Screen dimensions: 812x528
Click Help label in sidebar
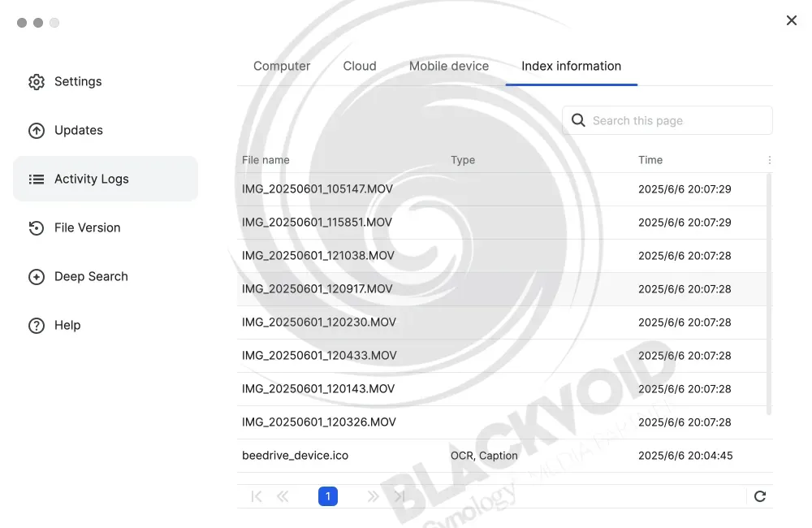[67, 326]
